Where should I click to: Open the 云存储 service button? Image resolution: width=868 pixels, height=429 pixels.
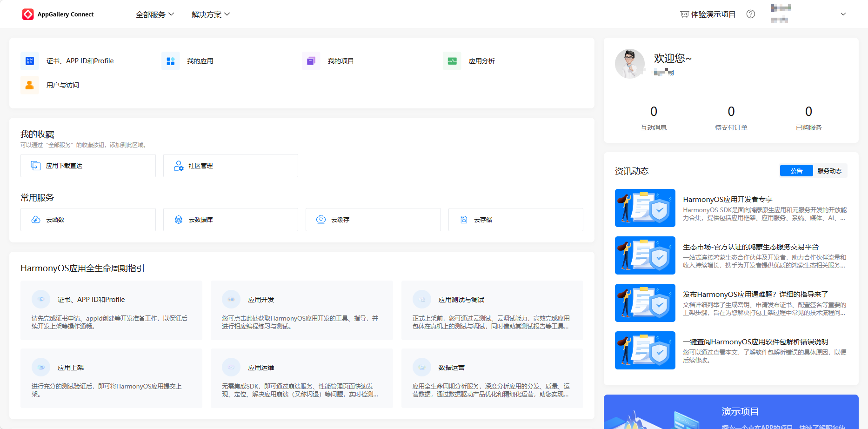516,220
